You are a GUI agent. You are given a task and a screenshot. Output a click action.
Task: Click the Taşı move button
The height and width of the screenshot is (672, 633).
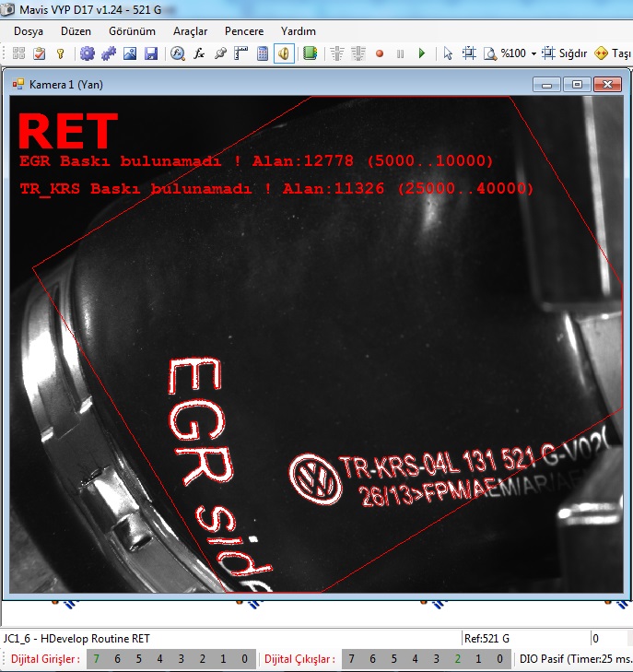[614, 53]
